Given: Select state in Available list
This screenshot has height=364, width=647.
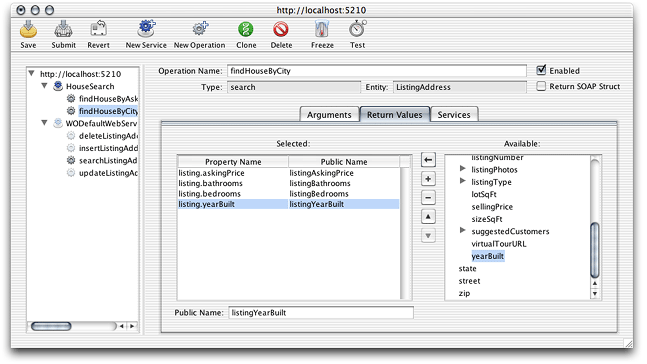Looking at the screenshot, I should [468, 268].
